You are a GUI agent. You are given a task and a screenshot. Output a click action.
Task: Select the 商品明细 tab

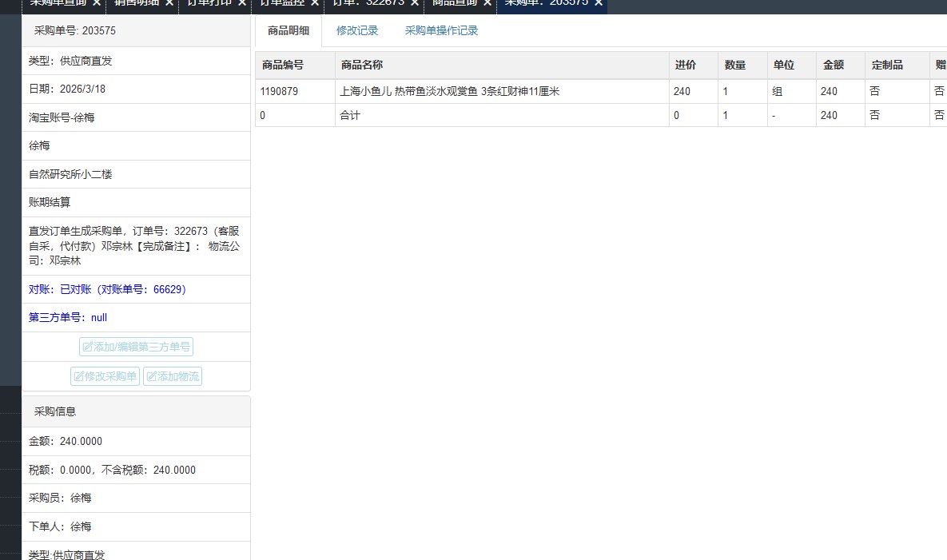pos(288,31)
